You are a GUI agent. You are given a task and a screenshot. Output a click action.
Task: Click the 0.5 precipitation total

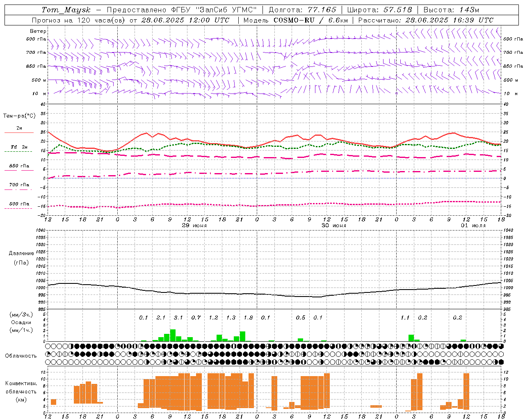point(301,317)
